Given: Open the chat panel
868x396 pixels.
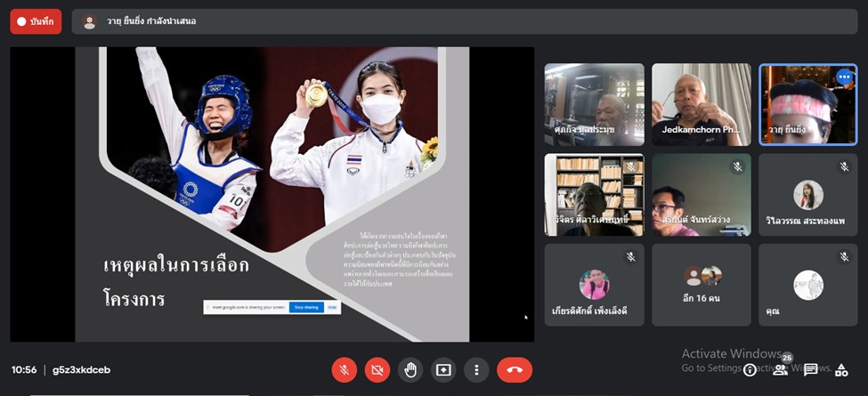Looking at the screenshot, I should coord(810,370).
